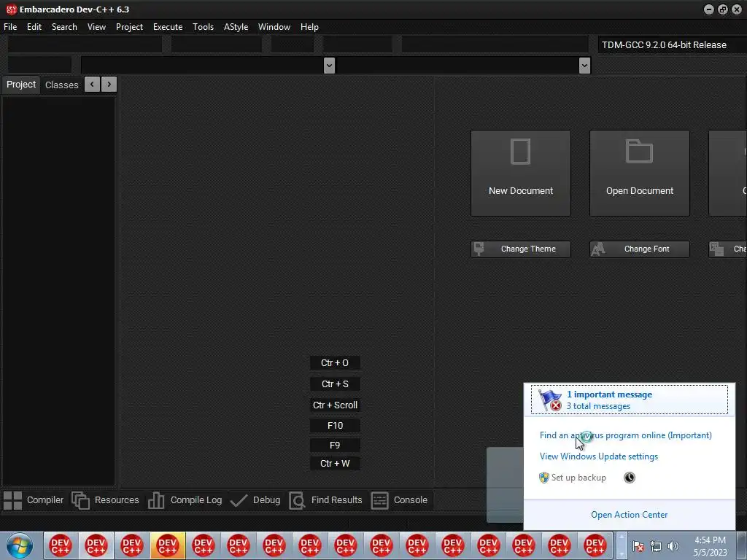Click the F9 shortcut label
The width and height of the screenshot is (747, 560).
[335, 446]
